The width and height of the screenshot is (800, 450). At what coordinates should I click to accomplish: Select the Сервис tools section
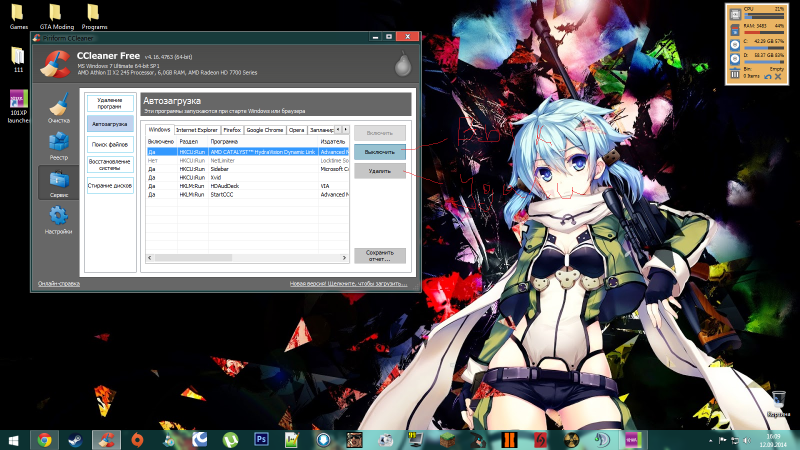point(59,183)
